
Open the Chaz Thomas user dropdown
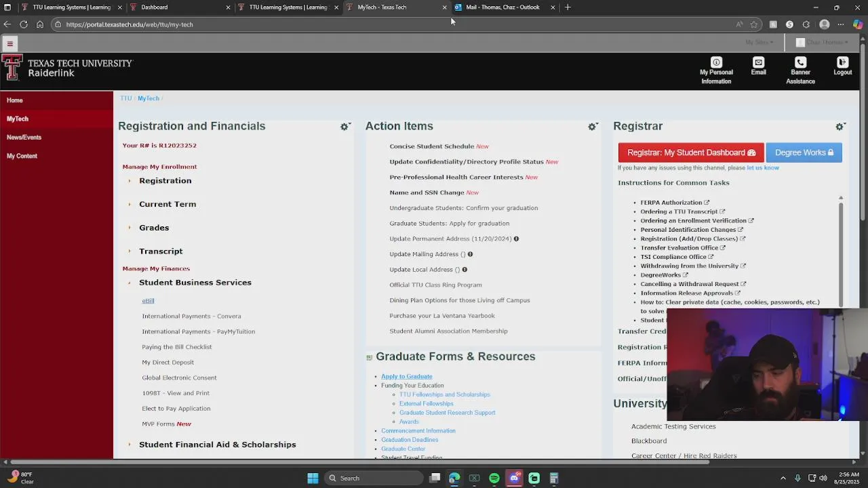(x=822, y=43)
